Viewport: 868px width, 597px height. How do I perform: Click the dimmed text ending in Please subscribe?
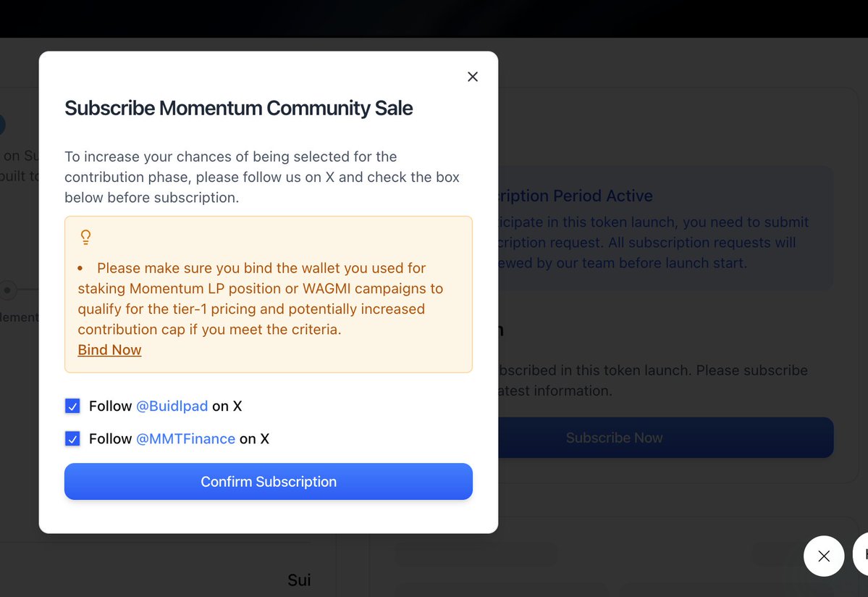point(653,370)
